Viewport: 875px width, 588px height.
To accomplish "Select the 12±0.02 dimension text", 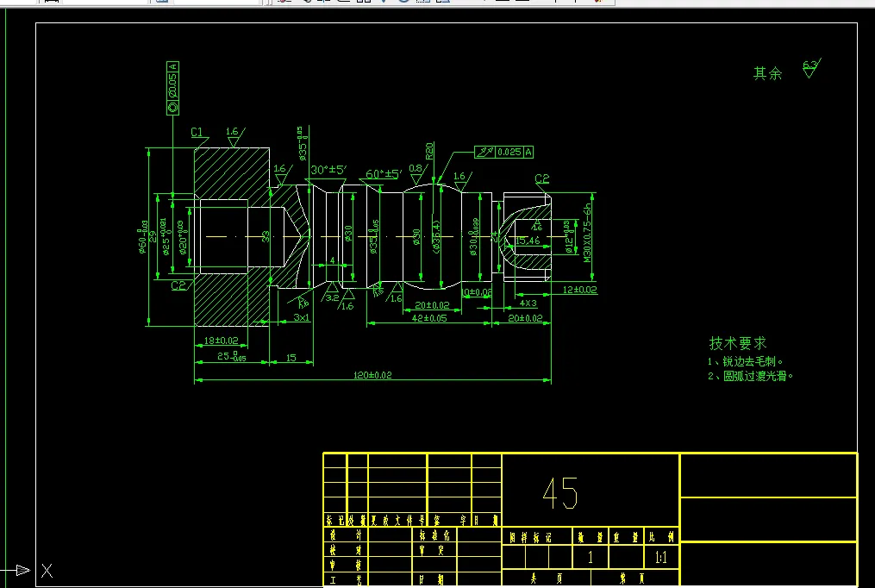I will (580, 290).
